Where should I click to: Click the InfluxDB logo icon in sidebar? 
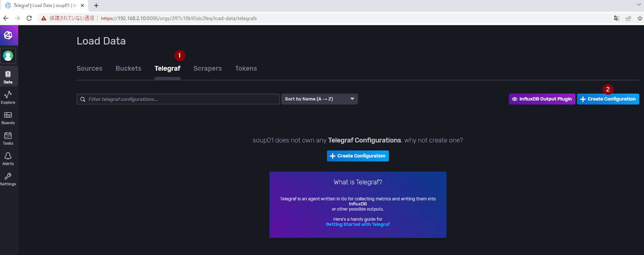[8, 35]
